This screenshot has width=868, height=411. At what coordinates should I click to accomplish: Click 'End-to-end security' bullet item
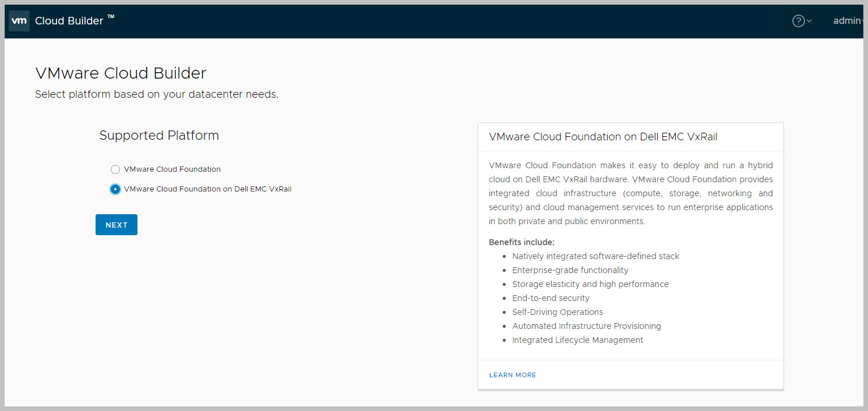[551, 298]
